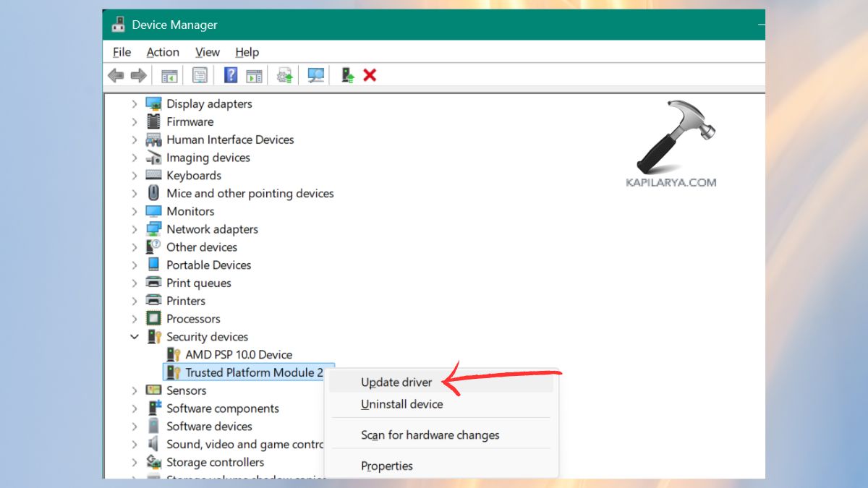
Task: Click the red X Uninstall device icon
Action: pyautogui.click(x=370, y=74)
